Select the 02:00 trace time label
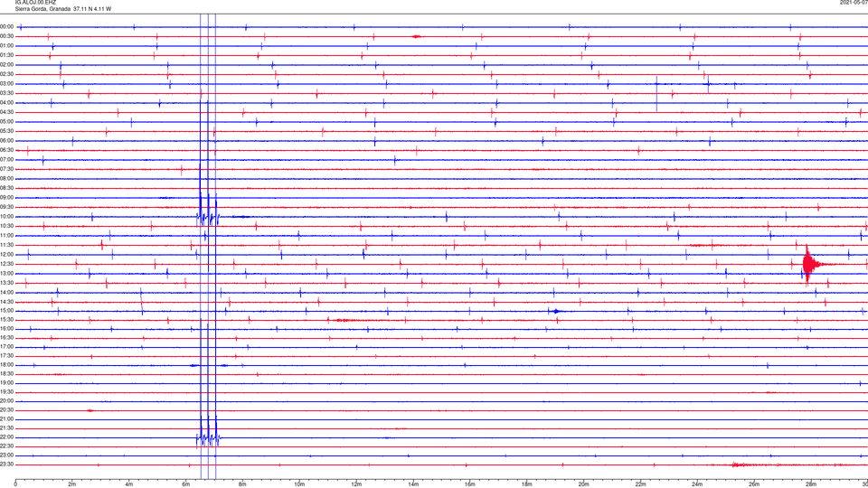 [x=7, y=65]
